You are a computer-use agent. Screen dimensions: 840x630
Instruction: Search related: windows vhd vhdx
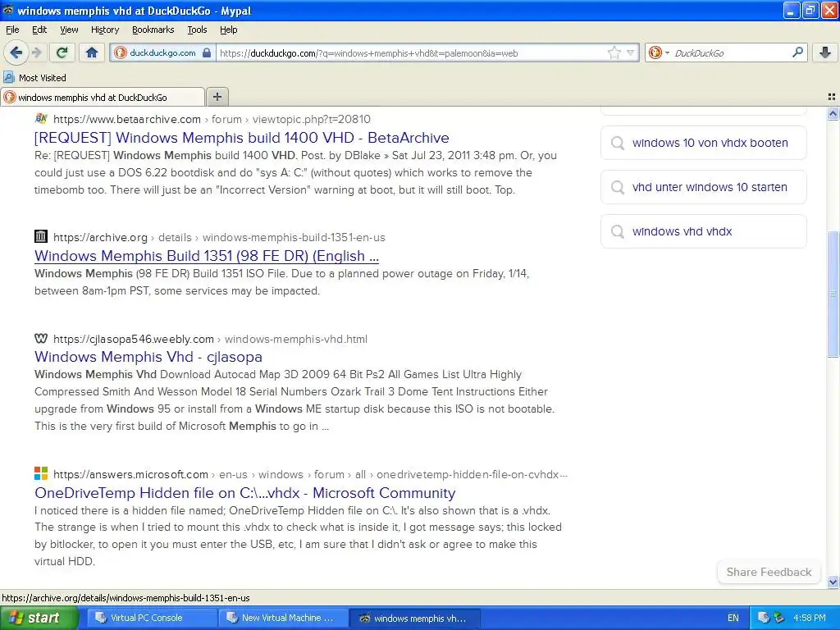click(703, 231)
